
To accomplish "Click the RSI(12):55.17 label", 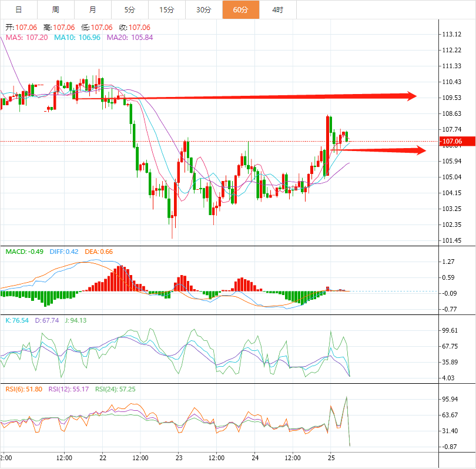I will (x=69, y=389).
